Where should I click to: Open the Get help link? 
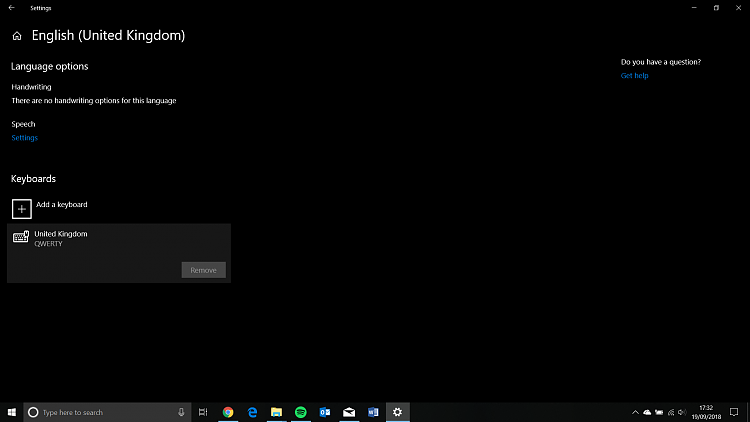[x=634, y=76]
